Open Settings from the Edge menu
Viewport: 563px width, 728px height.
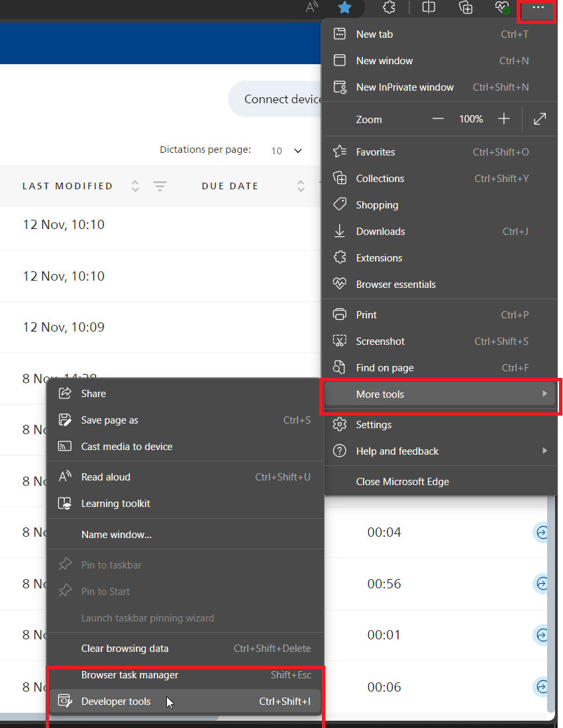coord(440,424)
